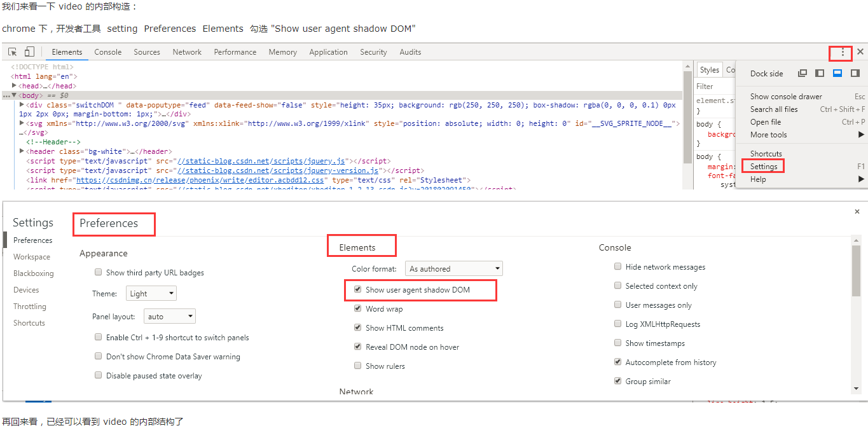Viewport: 868px width, 428px height.
Task: Open the Application tab
Action: tap(328, 52)
